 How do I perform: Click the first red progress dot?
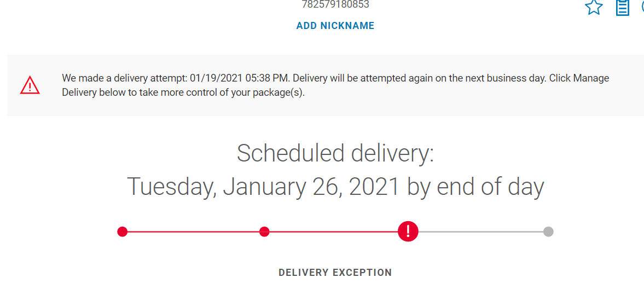pos(123,232)
